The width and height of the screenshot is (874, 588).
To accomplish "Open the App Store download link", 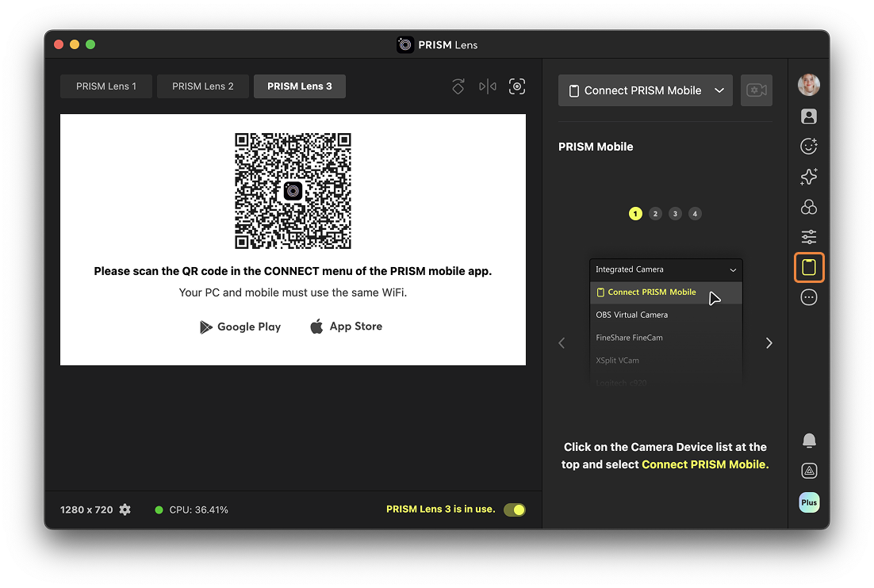I will [346, 326].
